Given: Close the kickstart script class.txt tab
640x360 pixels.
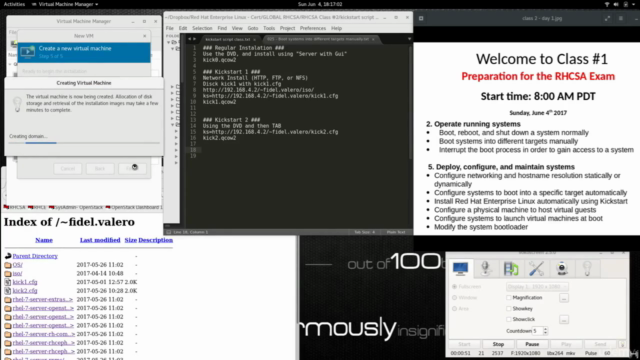Looking at the screenshot, I should 254,40.
